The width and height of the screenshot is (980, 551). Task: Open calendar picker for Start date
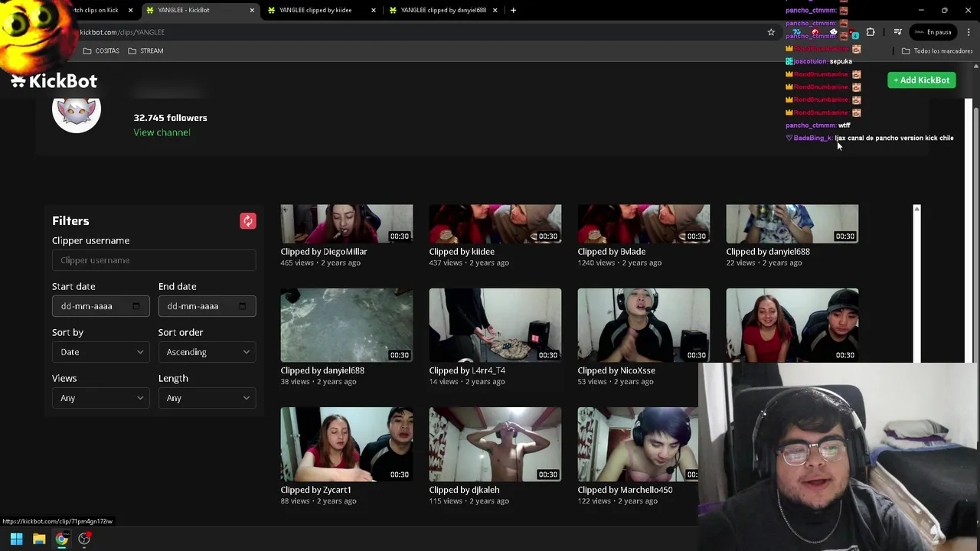[136, 306]
